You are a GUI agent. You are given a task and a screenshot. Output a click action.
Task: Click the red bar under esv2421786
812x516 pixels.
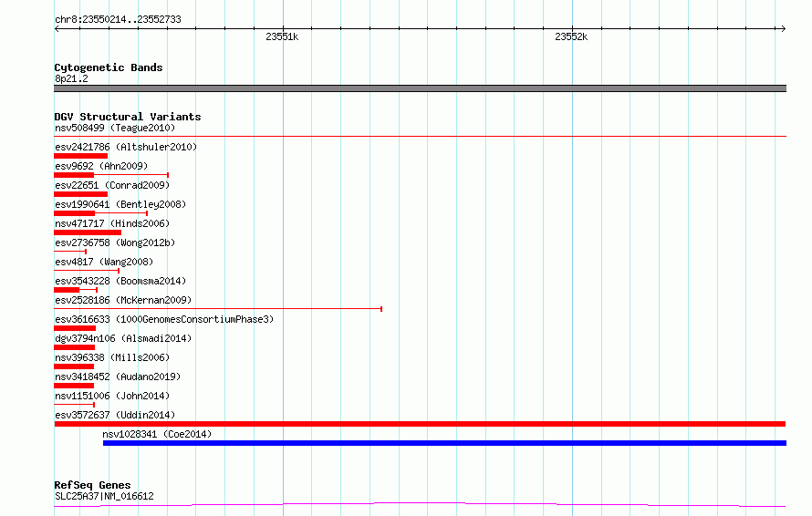(81, 156)
